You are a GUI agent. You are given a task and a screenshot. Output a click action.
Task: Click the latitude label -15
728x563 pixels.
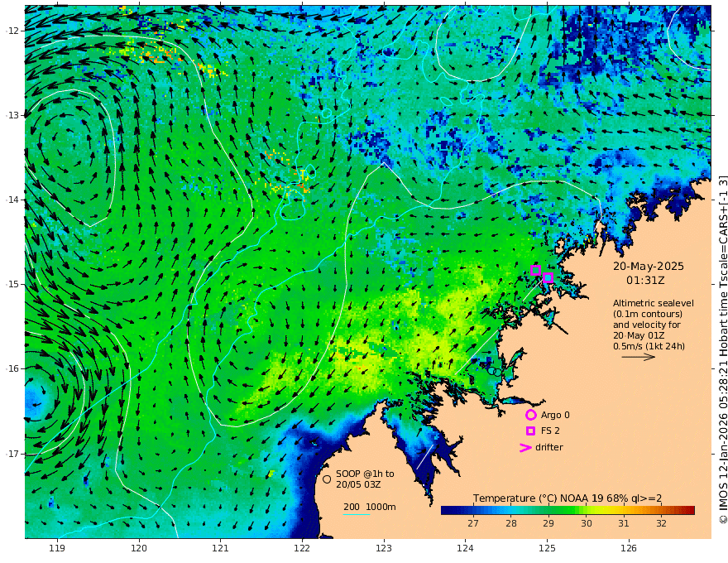click(x=12, y=284)
